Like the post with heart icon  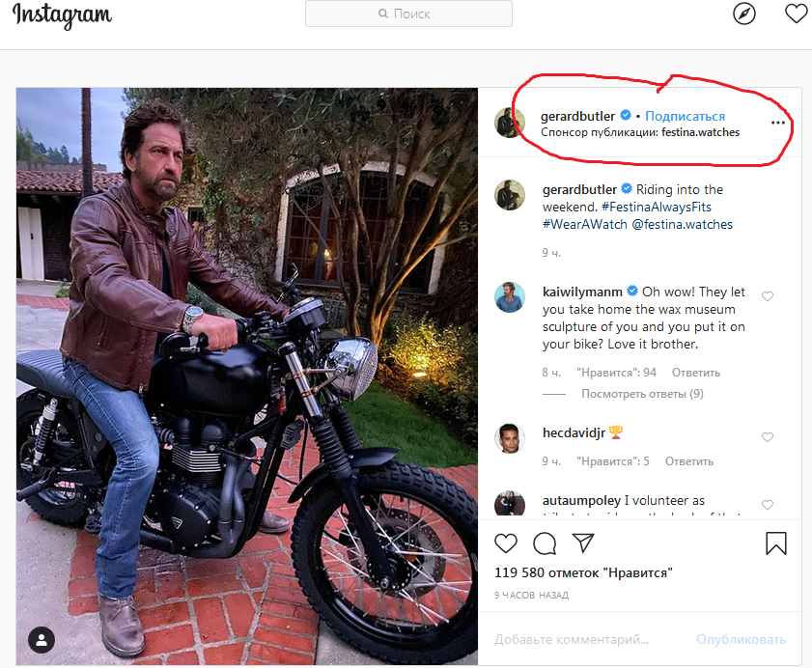tap(506, 543)
